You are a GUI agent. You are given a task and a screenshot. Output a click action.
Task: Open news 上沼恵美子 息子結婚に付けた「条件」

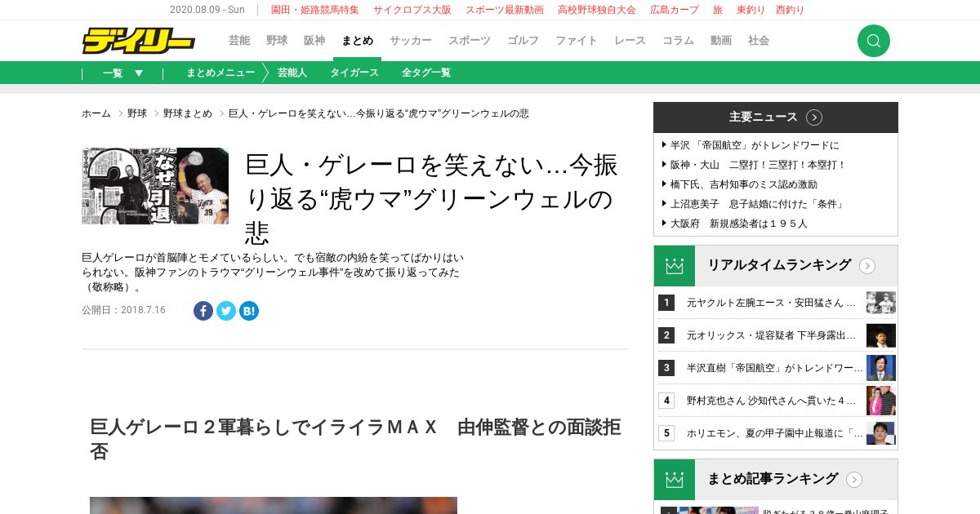click(x=757, y=204)
